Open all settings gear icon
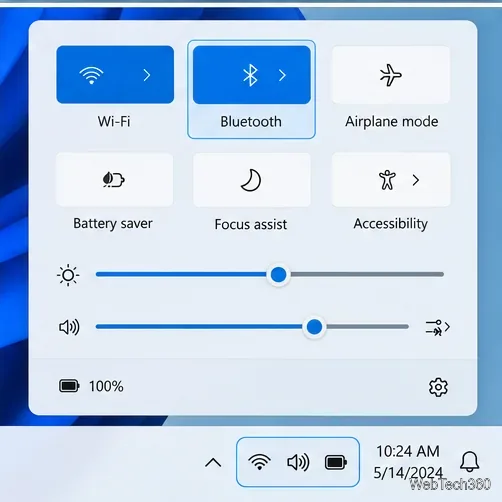502x502 pixels. (x=438, y=387)
